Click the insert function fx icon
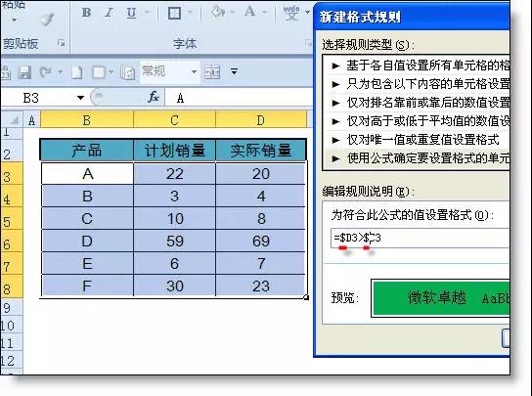Screen dimensions: 532x396 pos(154,98)
